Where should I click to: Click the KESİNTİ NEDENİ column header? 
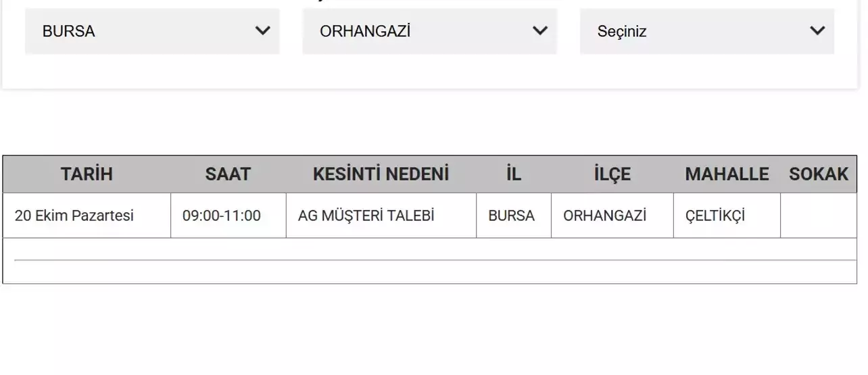tap(381, 174)
